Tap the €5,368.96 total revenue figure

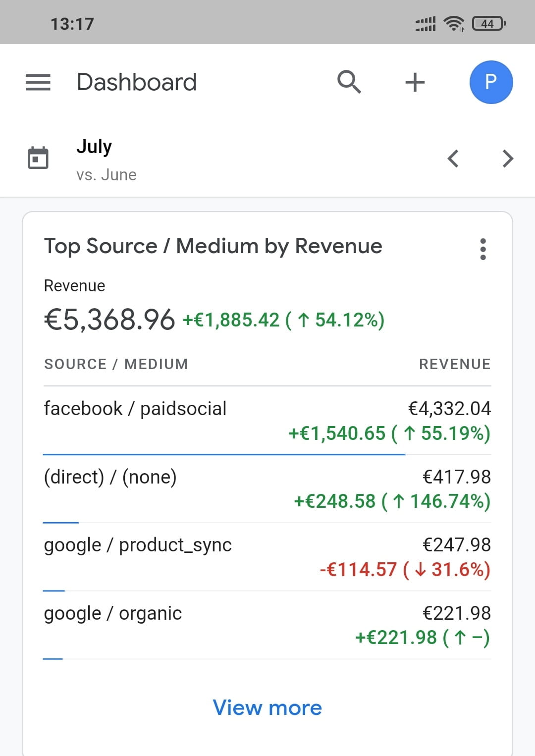point(109,320)
